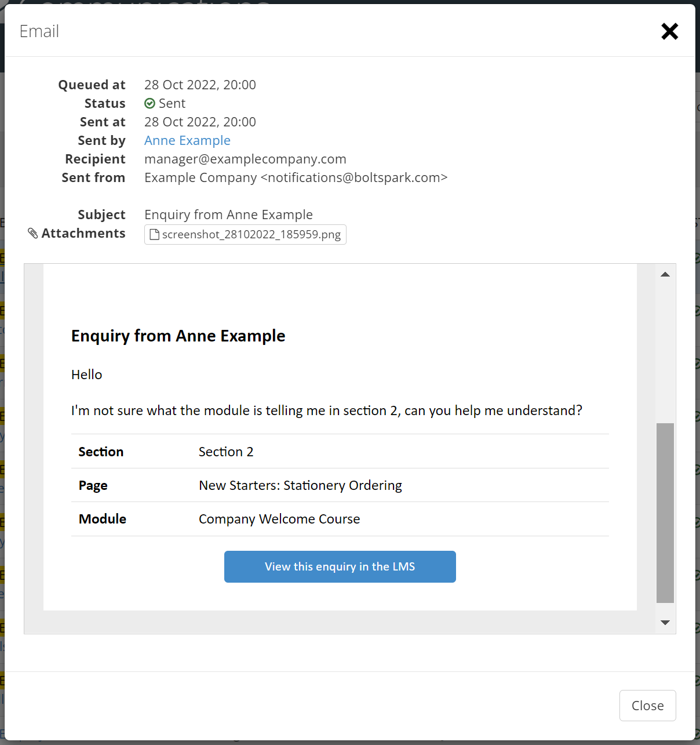Image resolution: width=700 pixels, height=745 pixels.
Task: Click the enquiry message body text
Action: (x=327, y=410)
